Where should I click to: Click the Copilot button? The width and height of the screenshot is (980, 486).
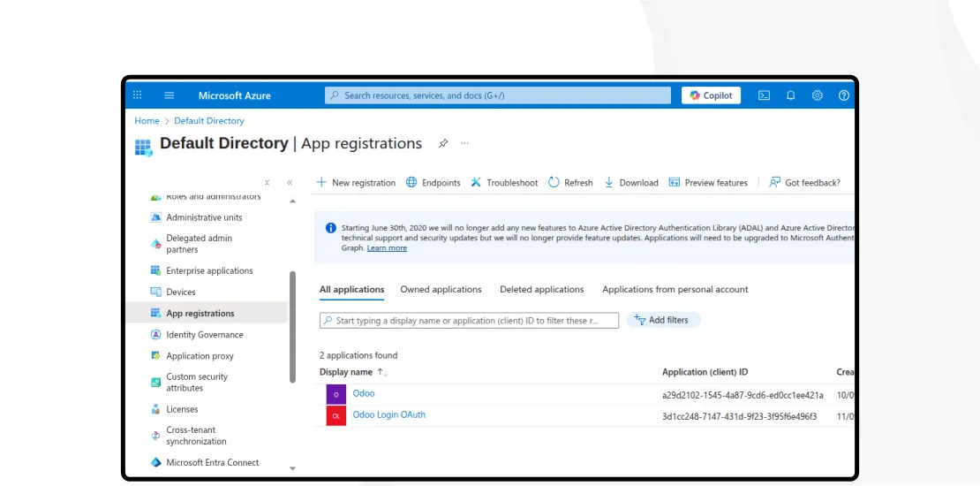click(711, 95)
